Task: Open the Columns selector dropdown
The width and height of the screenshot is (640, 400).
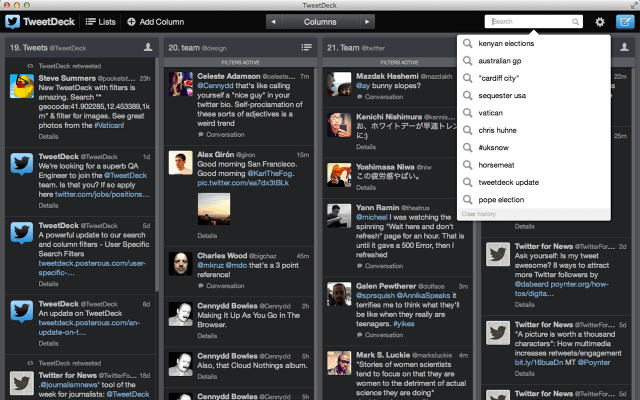Action: (320, 21)
